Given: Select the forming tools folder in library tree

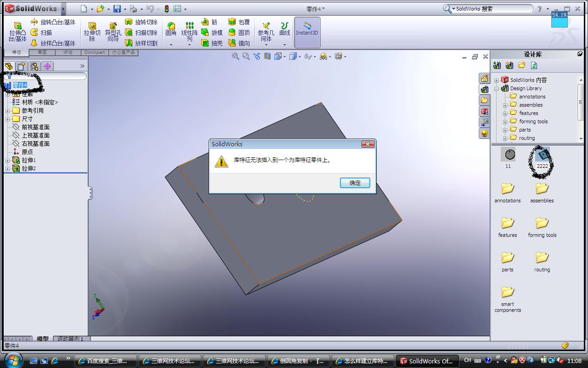Looking at the screenshot, I should point(529,121).
